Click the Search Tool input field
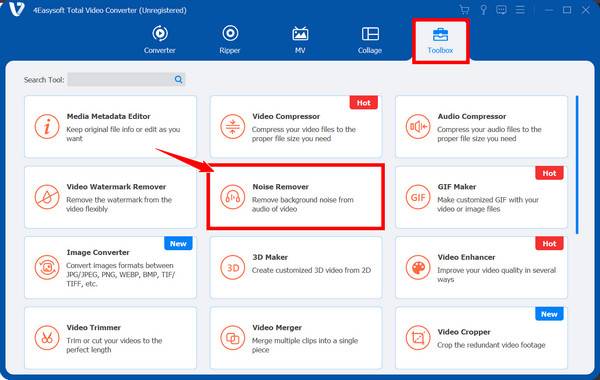 [119, 80]
